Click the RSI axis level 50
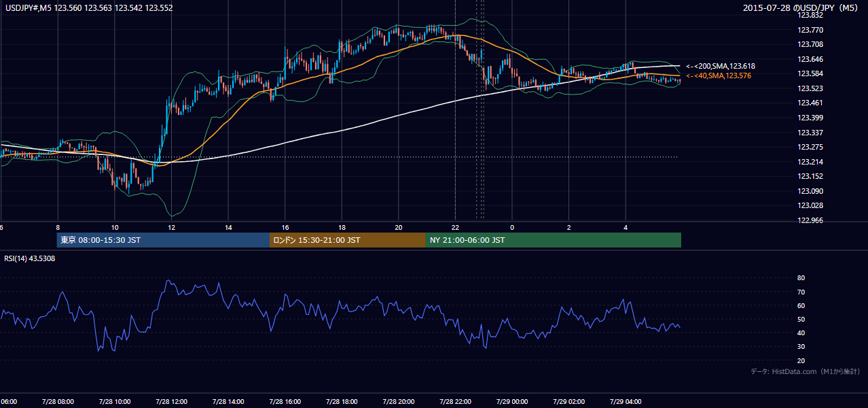868x408 pixels. tap(801, 319)
